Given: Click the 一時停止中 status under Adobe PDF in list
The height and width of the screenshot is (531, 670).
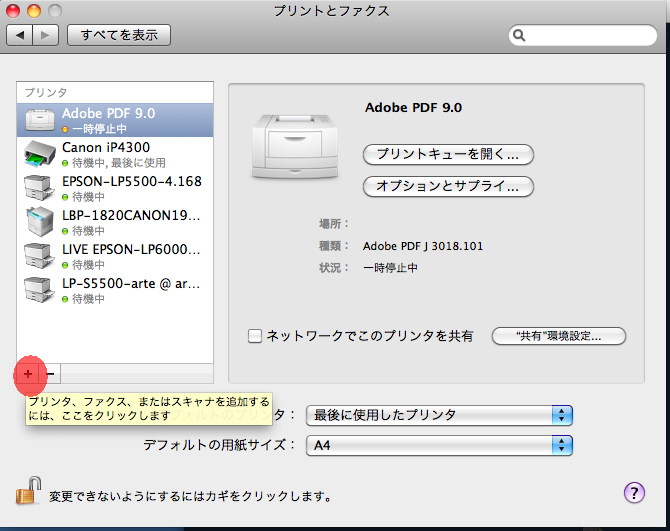Looking at the screenshot, I should pyautogui.click(x=99, y=129).
